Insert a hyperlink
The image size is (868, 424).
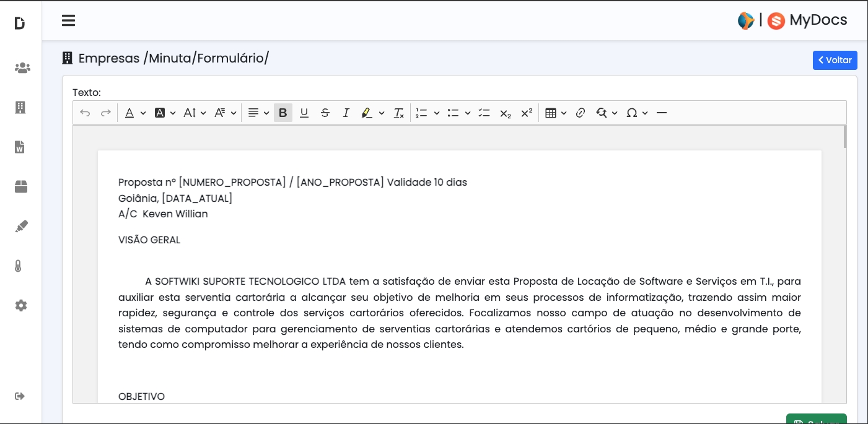coord(581,113)
